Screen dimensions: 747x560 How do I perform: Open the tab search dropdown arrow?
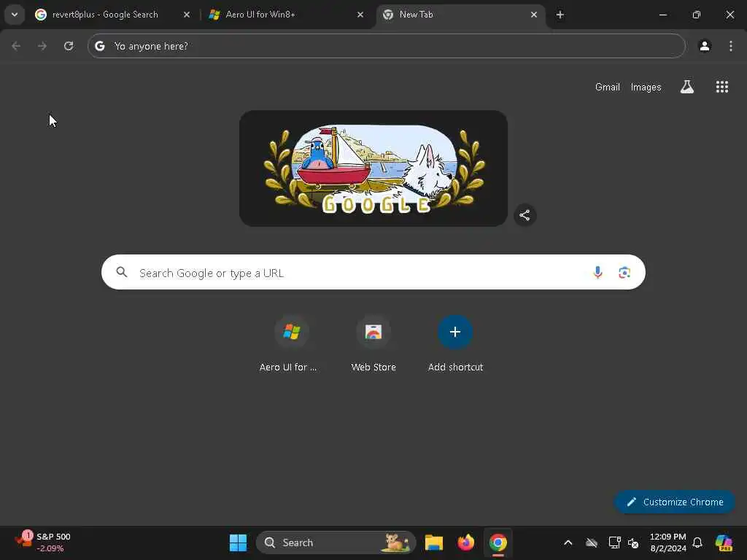[15, 15]
